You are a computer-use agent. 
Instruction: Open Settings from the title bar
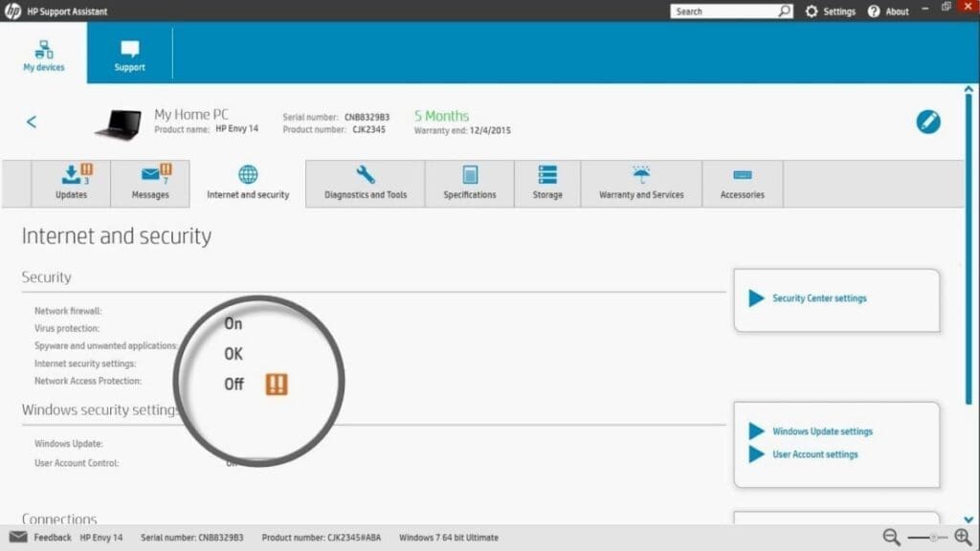[831, 11]
